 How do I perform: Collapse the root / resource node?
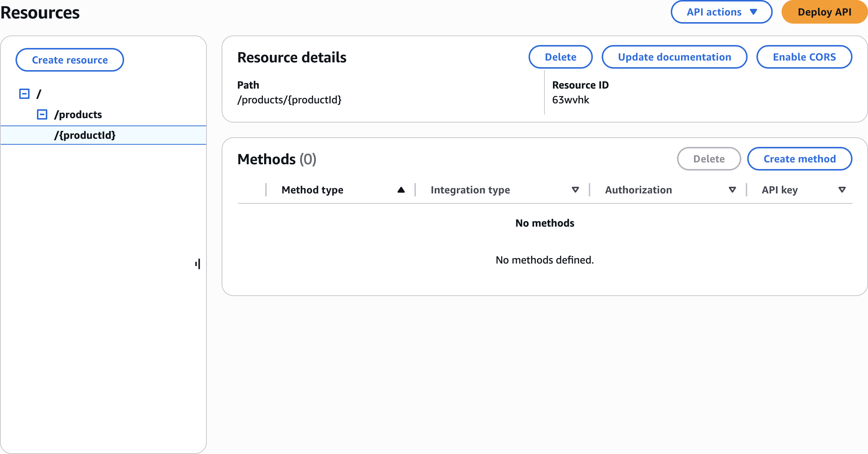24,94
